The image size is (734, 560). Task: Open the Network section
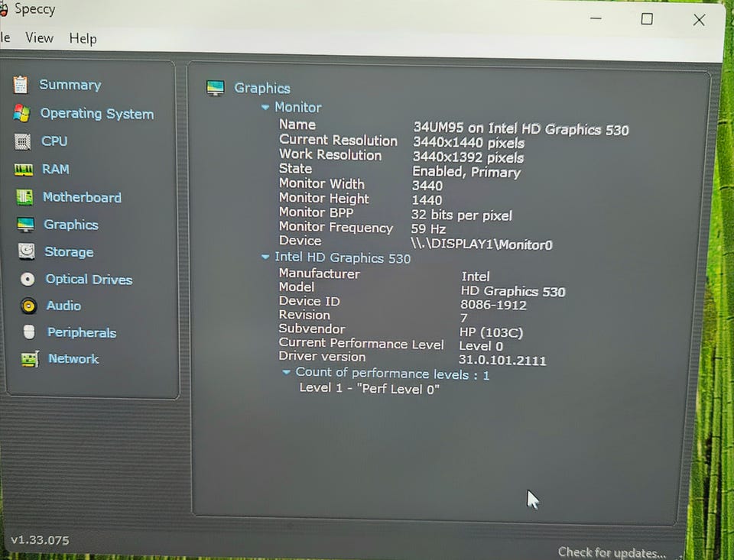pos(73,359)
